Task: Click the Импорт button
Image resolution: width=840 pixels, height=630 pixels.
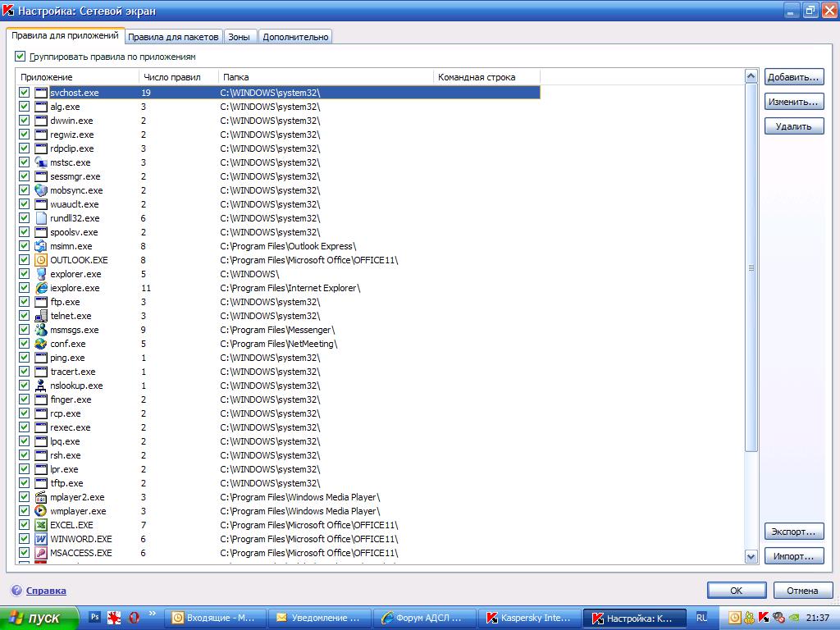Action: (x=793, y=556)
